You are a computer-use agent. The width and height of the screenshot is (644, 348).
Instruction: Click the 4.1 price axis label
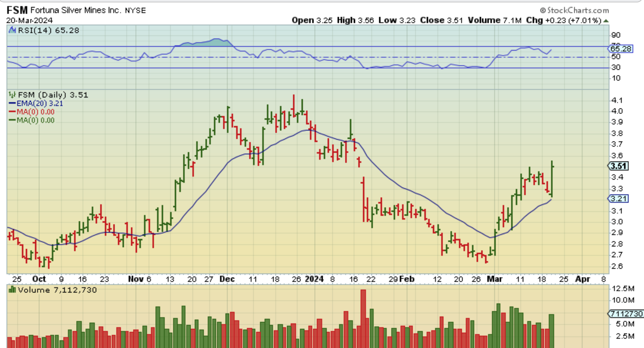pos(617,100)
